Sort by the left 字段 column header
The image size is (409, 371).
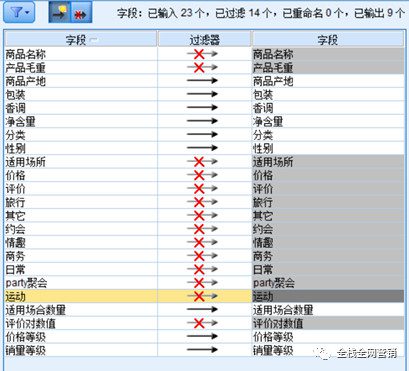[x=80, y=40]
